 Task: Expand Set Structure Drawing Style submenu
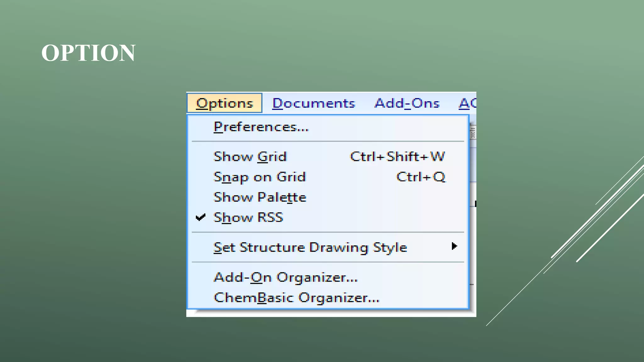pyautogui.click(x=310, y=248)
